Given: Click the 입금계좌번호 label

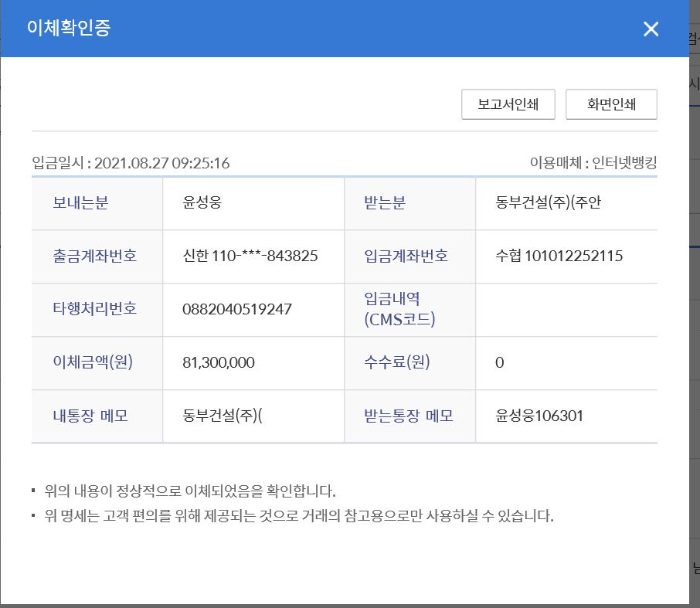Looking at the screenshot, I should [x=406, y=256].
